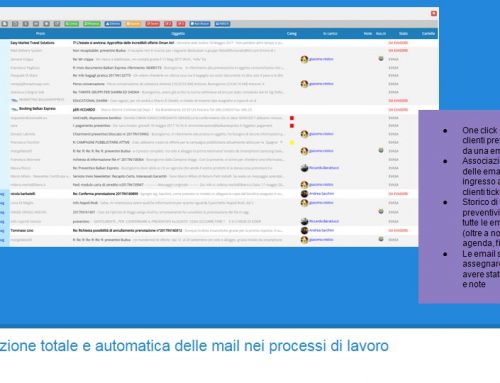Image resolution: width=500 pixels, height=383 pixels.
Task: Click the Categ column header
Action: tap(292, 34)
